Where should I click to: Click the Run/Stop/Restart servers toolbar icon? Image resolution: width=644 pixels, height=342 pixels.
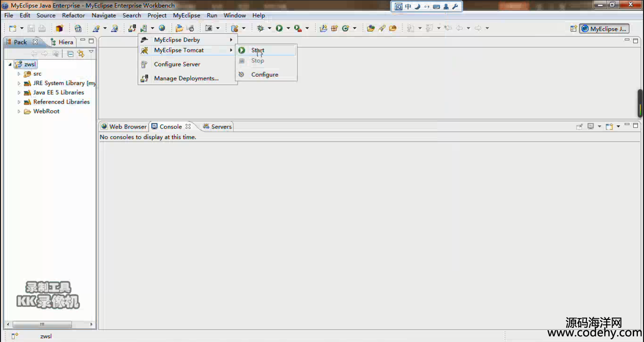(144, 28)
